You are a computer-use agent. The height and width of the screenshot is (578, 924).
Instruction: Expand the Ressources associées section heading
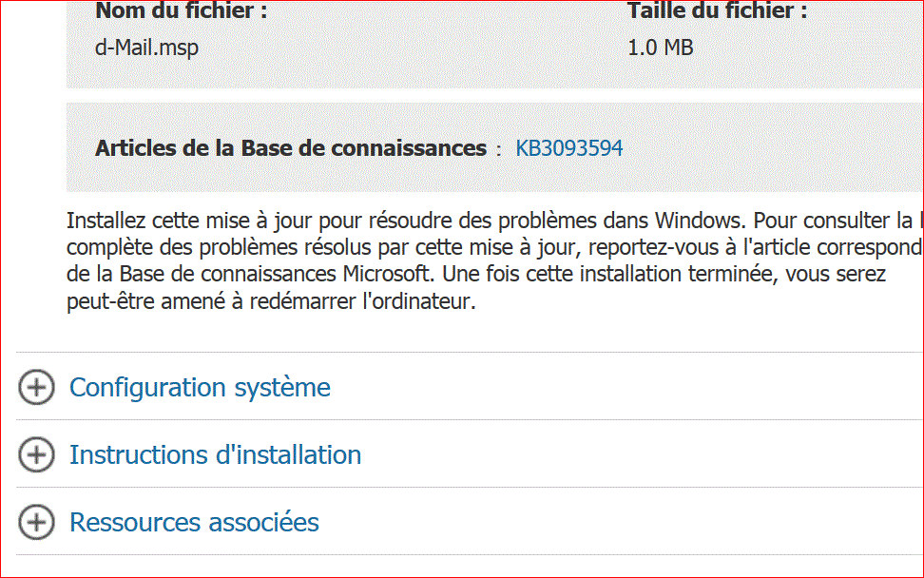click(x=194, y=523)
